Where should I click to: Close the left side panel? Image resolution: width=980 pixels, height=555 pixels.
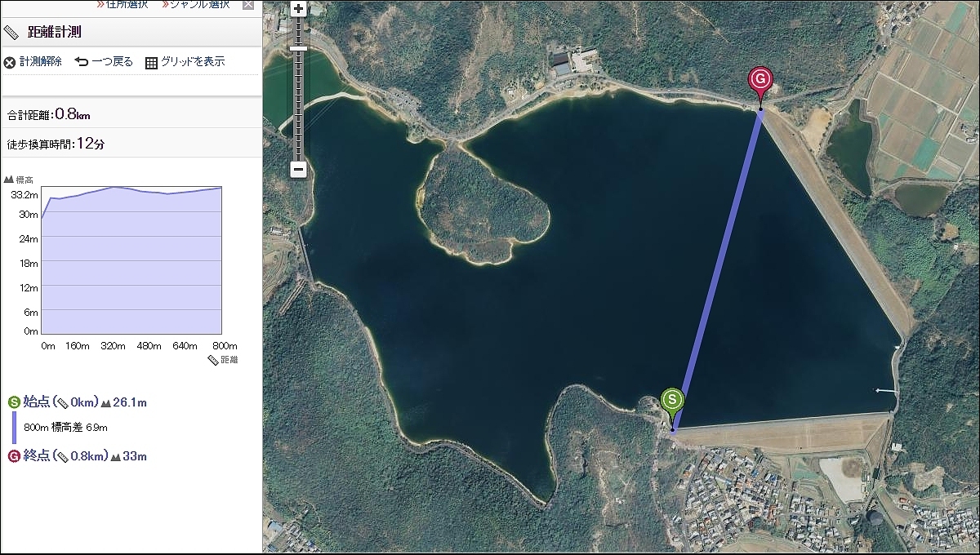[x=248, y=5]
